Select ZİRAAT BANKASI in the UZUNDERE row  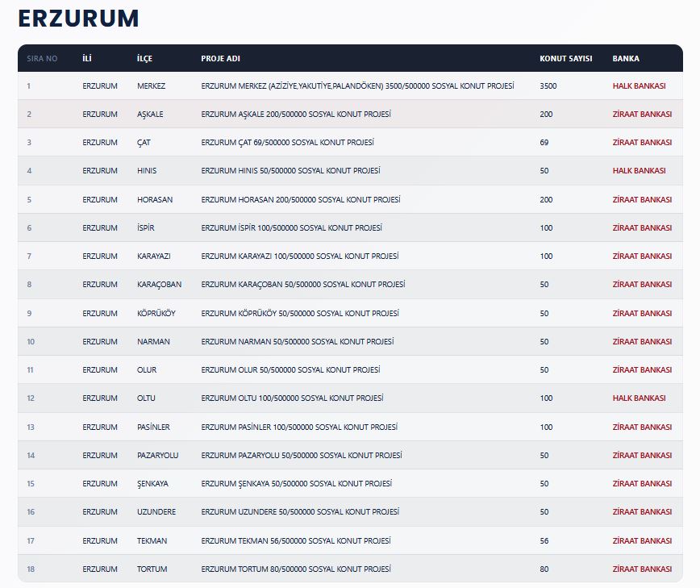pyautogui.click(x=642, y=511)
